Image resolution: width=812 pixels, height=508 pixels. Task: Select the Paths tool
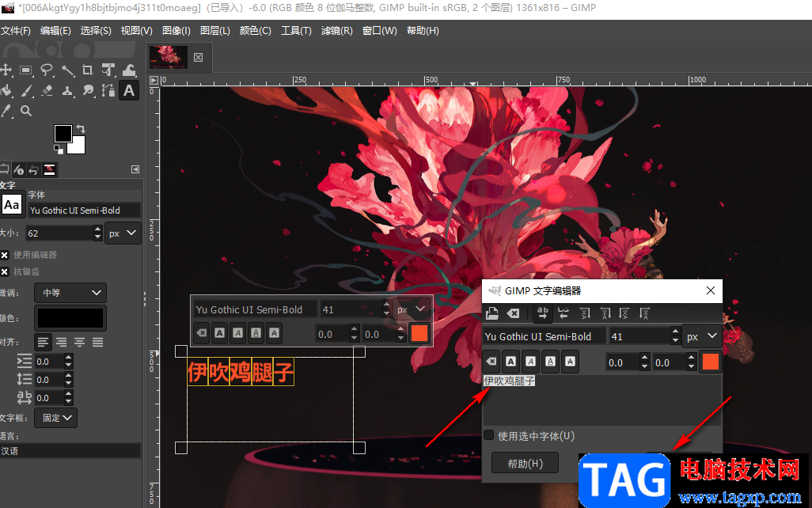tap(108, 91)
